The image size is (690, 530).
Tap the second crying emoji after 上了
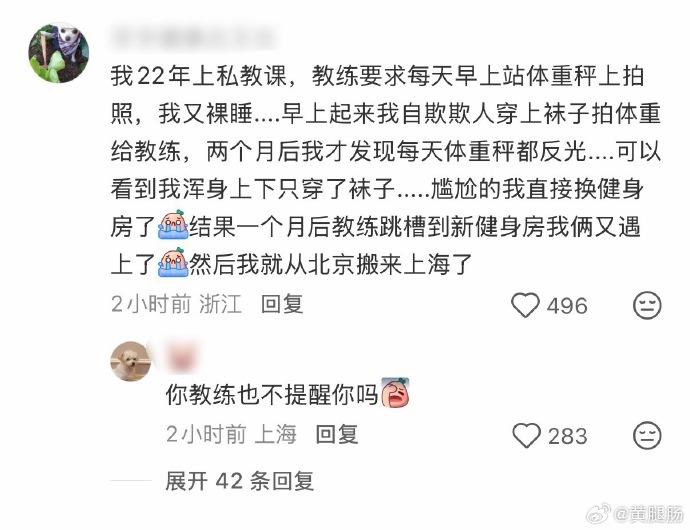click(173, 262)
